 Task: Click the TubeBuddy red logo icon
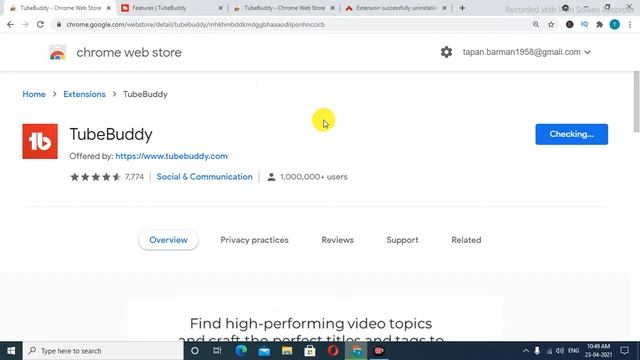point(40,141)
